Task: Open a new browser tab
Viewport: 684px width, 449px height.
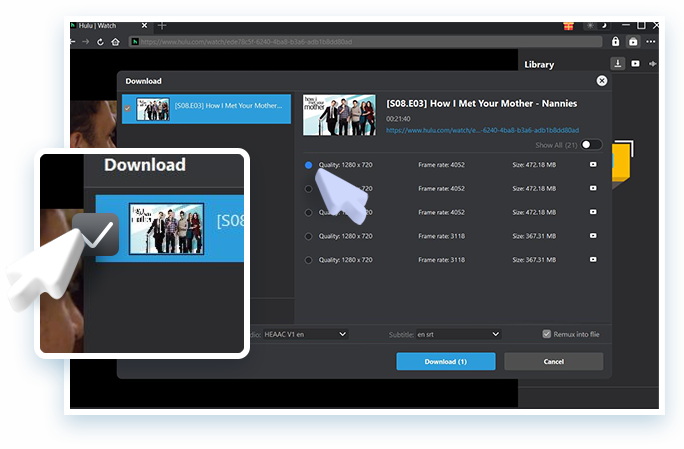Action: tap(162, 26)
